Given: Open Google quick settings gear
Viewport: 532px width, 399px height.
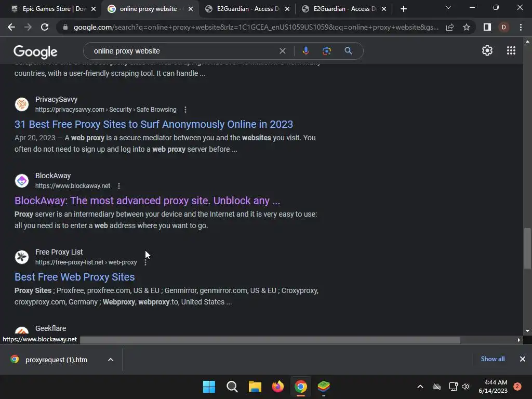Looking at the screenshot, I should coord(487,50).
